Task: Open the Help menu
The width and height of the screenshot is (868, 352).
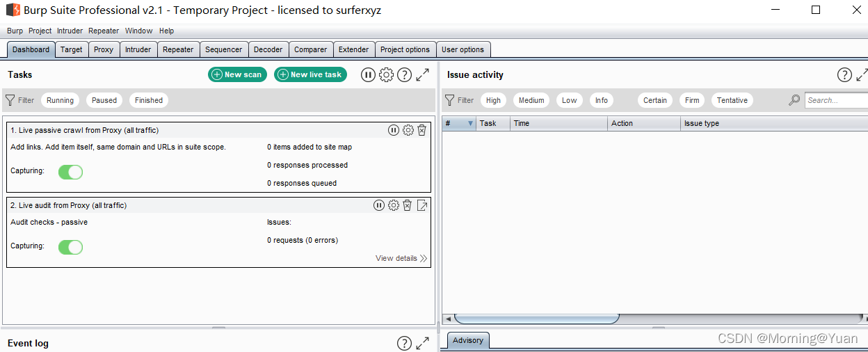Action: point(166,31)
